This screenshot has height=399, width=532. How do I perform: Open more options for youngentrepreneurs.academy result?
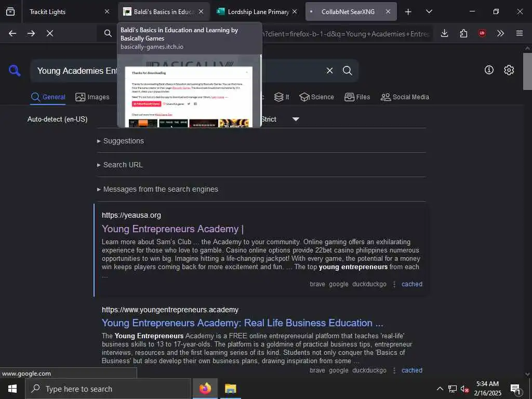[x=394, y=370]
